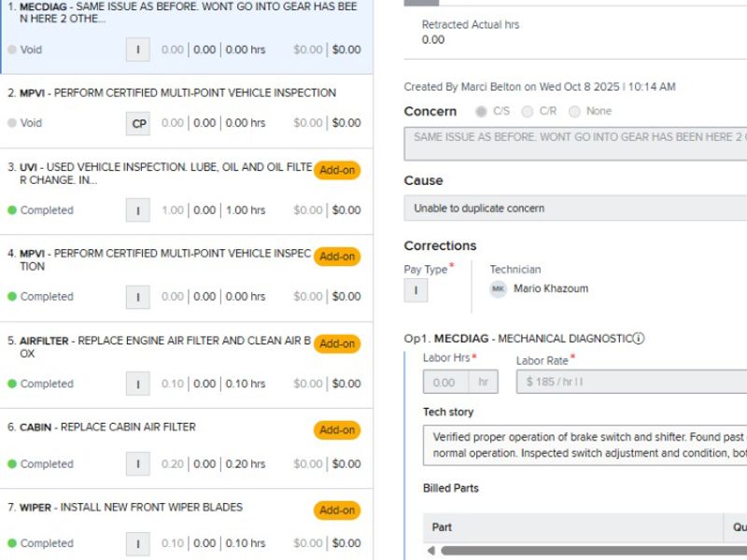The height and width of the screenshot is (560, 747).
Task: Open the Pay Type selector under Corrections
Action: point(416,290)
